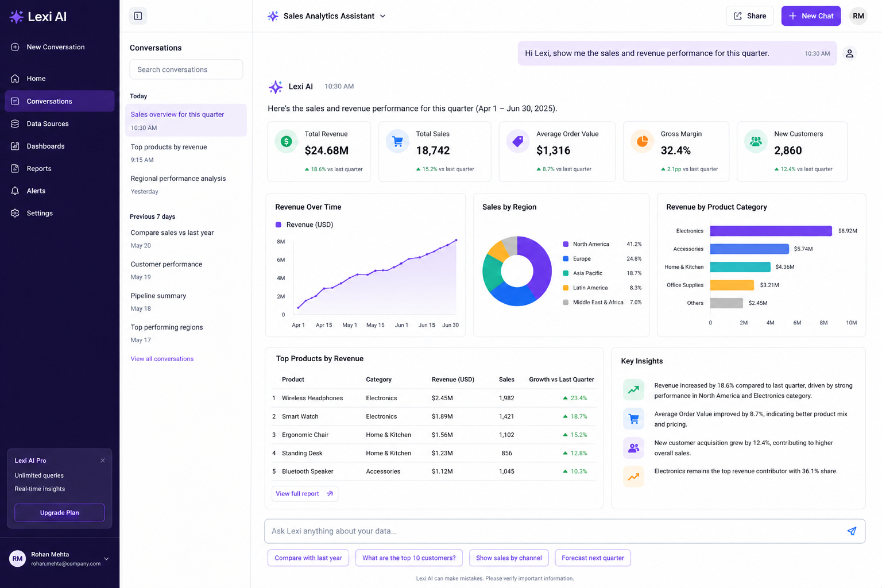This screenshot has height=588, width=882.
Task: Click the Total Sales cart icon
Action: point(397,141)
